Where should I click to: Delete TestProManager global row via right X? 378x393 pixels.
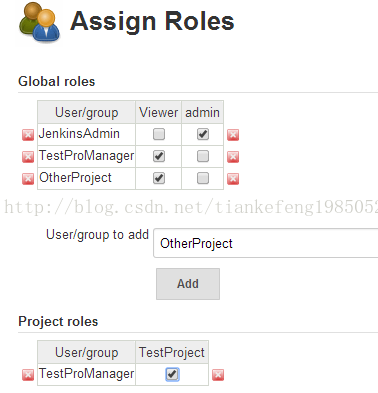click(233, 157)
